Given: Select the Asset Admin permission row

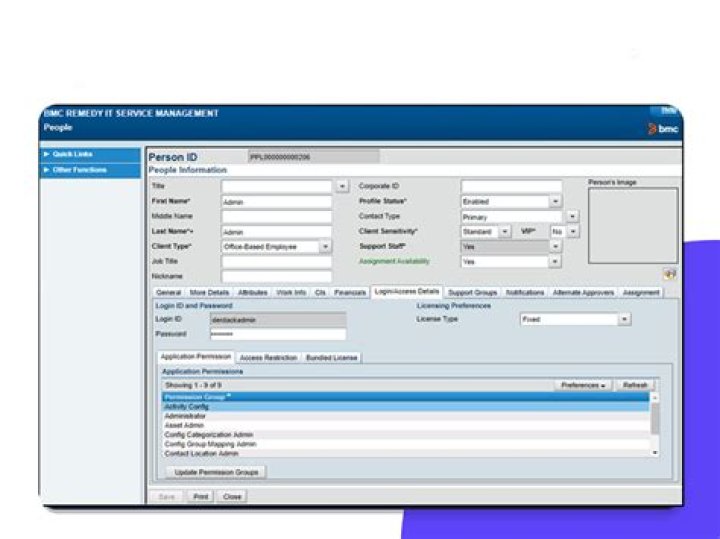Looking at the screenshot, I should click(406, 426).
